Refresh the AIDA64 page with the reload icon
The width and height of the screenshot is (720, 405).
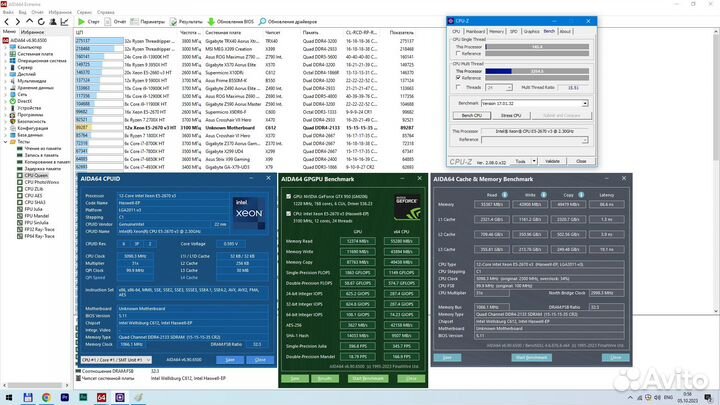41,22
